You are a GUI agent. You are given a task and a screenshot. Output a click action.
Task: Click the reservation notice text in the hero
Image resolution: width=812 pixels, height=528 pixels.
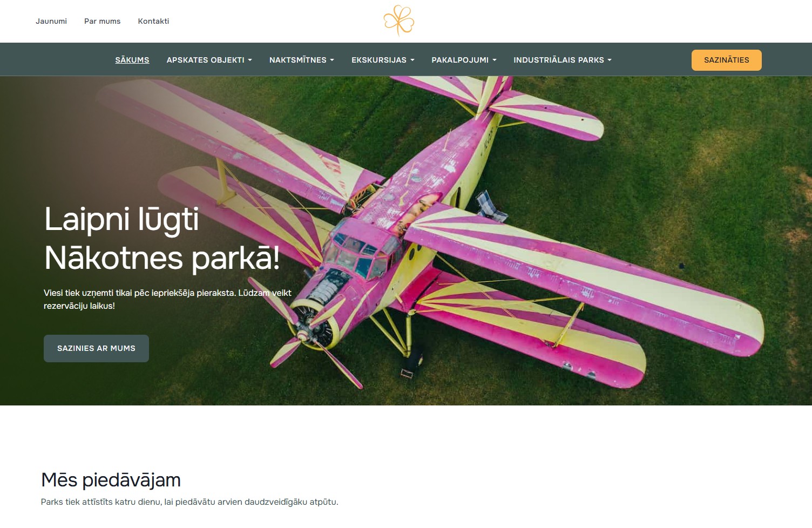tap(167, 299)
